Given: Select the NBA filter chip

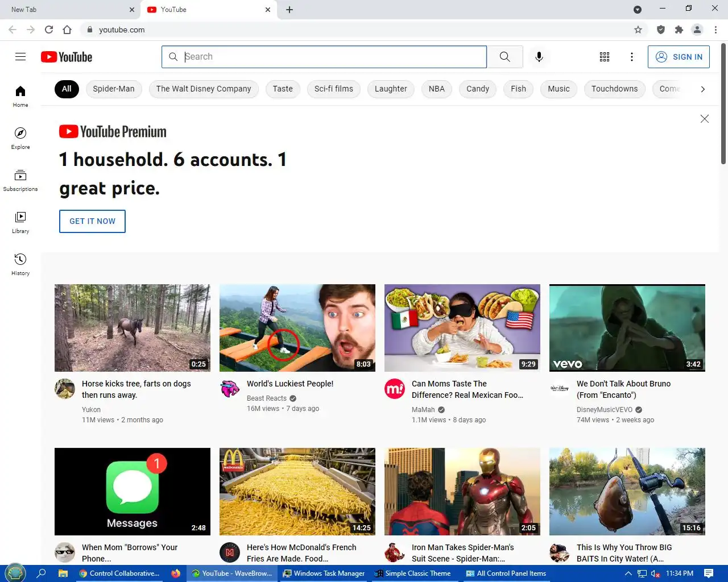Looking at the screenshot, I should pyautogui.click(x=437, y=89).
